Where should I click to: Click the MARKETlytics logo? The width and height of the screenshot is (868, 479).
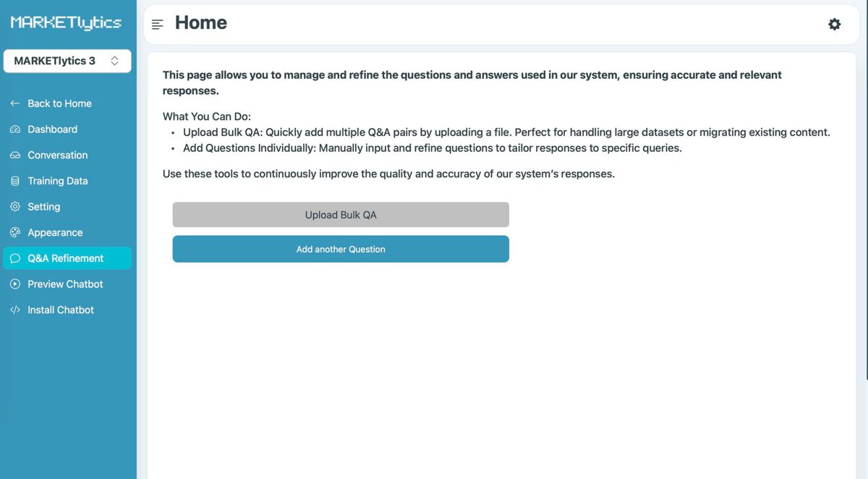tap(66, 23)
